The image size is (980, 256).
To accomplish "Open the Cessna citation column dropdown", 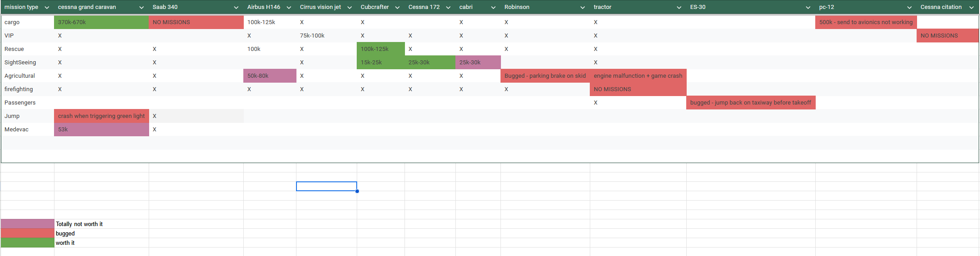I will click(972, 8).
